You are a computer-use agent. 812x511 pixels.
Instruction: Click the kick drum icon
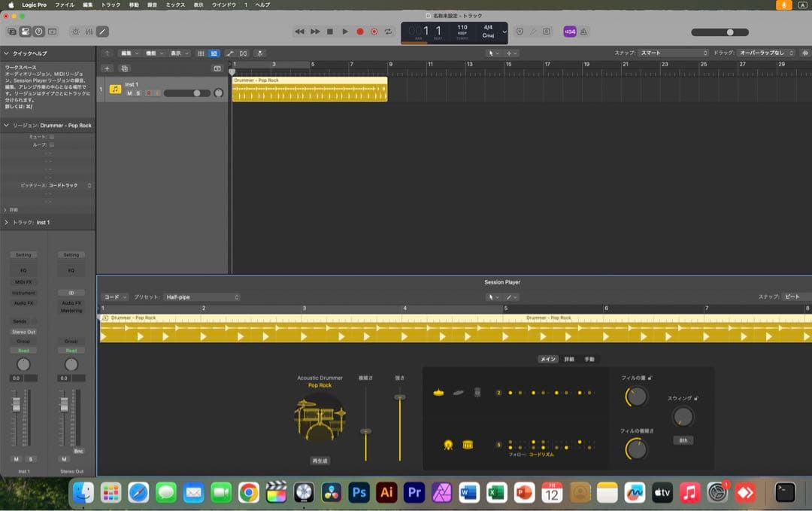449,445
